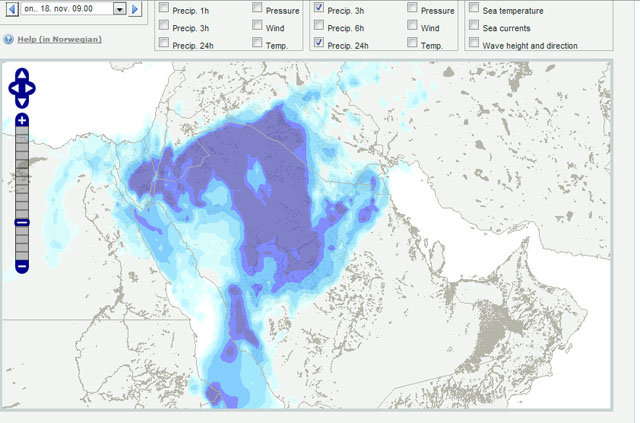640x423 pixels.
Task: Click the zoom slider track near top
Action: [x=22, y=133]
